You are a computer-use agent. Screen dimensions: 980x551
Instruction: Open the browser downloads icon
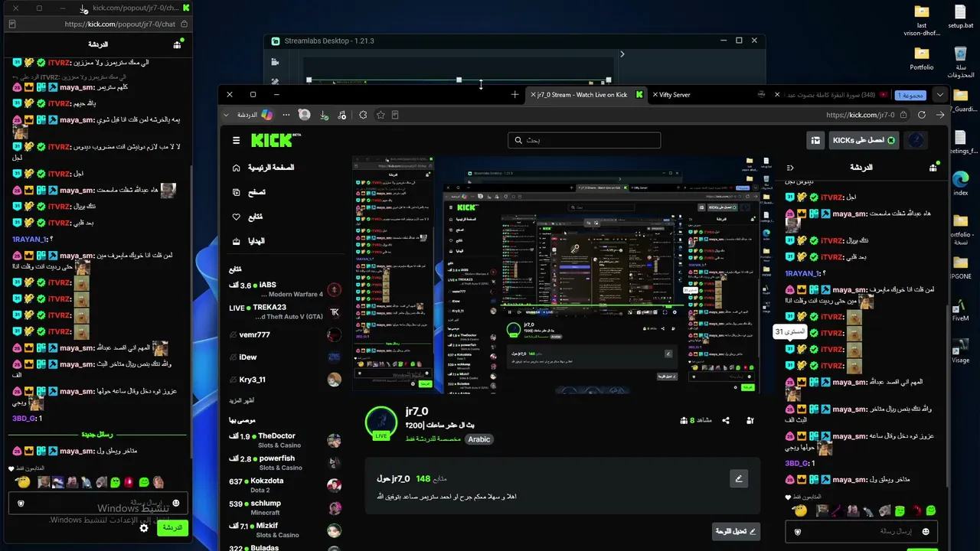[x=324, y=115]
